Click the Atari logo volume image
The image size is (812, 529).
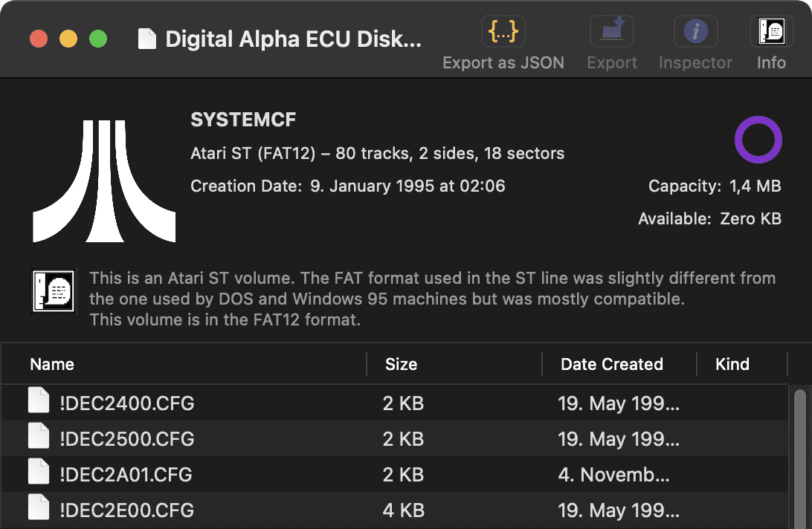click(x=103, y=181)
